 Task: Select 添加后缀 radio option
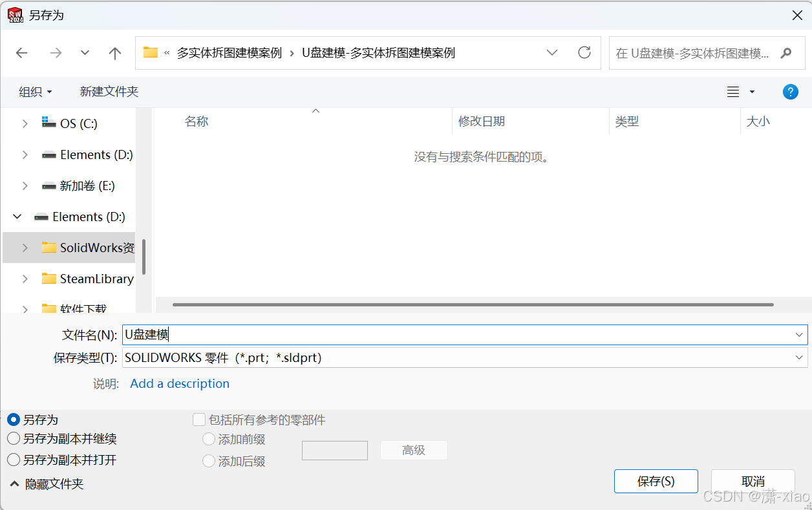209,462
